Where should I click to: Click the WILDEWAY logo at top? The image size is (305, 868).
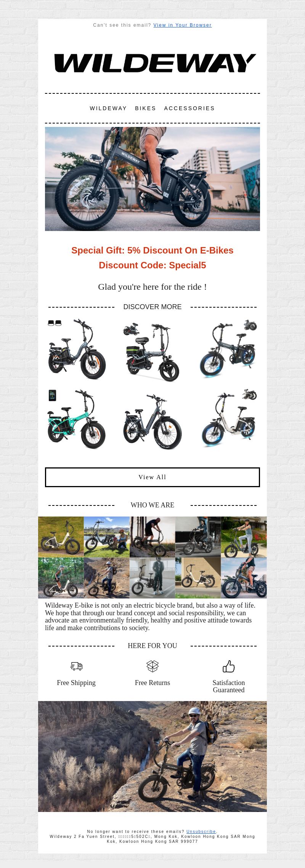(x=155, y=63)
